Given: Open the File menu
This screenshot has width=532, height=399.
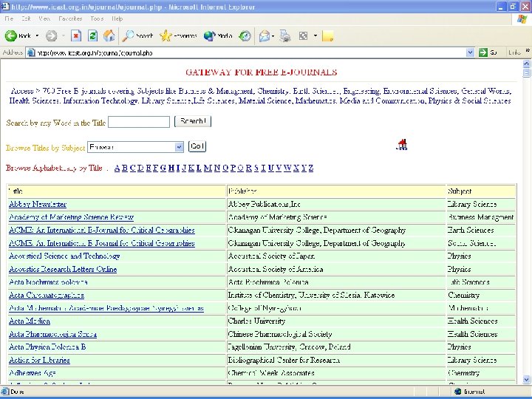Looking at the screenshot, I should [9, 18].
